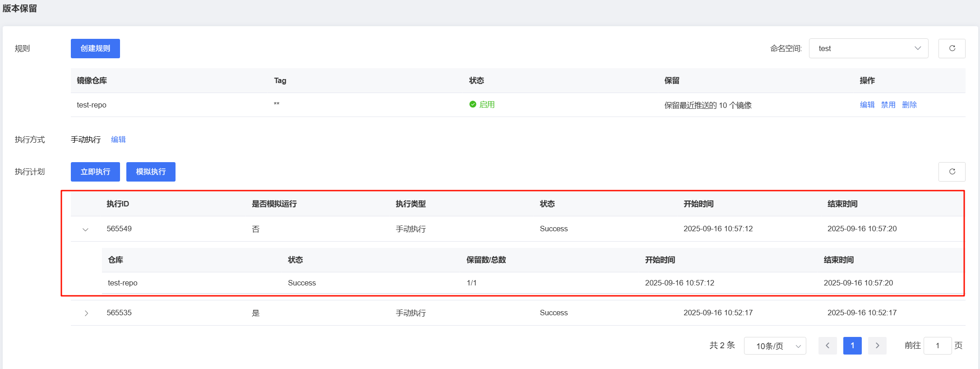This screenshot has width=980, height=369.
Task: Click the refresh icon beside namespace selector
Action: (x=952, y=48)
